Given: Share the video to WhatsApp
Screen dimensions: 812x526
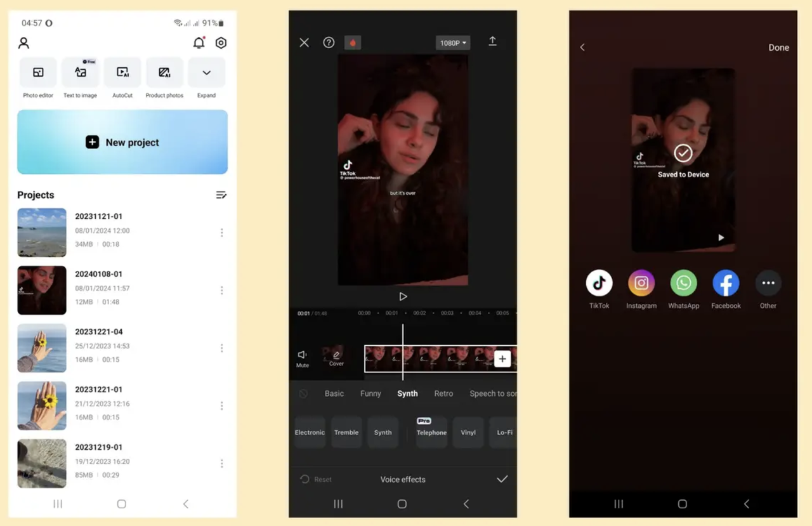Looking at the screenshot, I should 683,283.
